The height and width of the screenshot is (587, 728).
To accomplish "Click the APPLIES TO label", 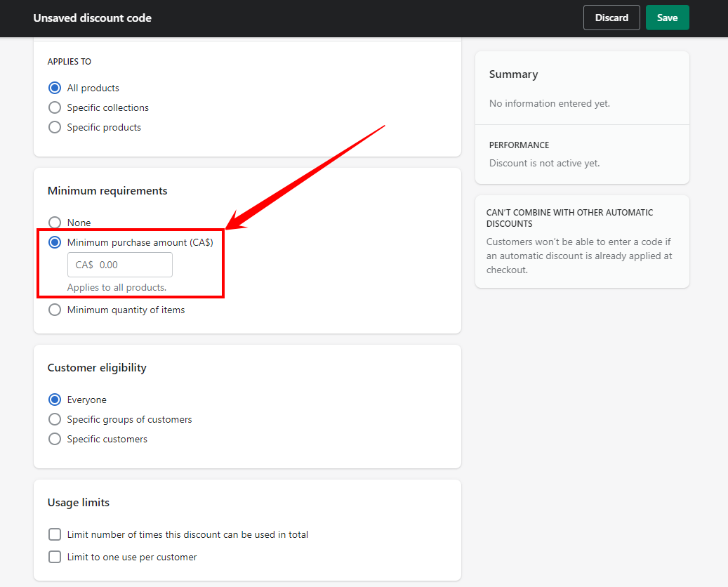I will (x=70, y=61).
